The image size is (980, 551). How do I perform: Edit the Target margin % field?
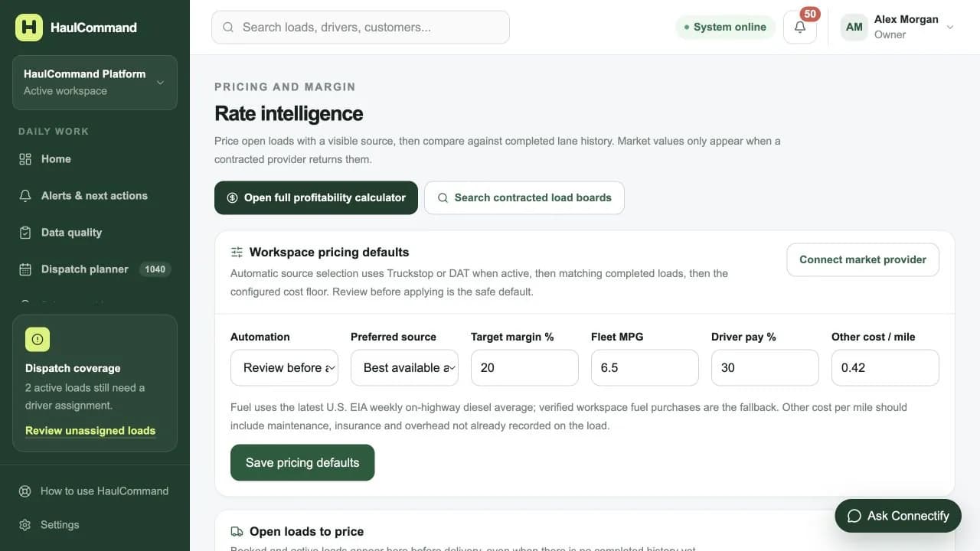click(524, 367)
